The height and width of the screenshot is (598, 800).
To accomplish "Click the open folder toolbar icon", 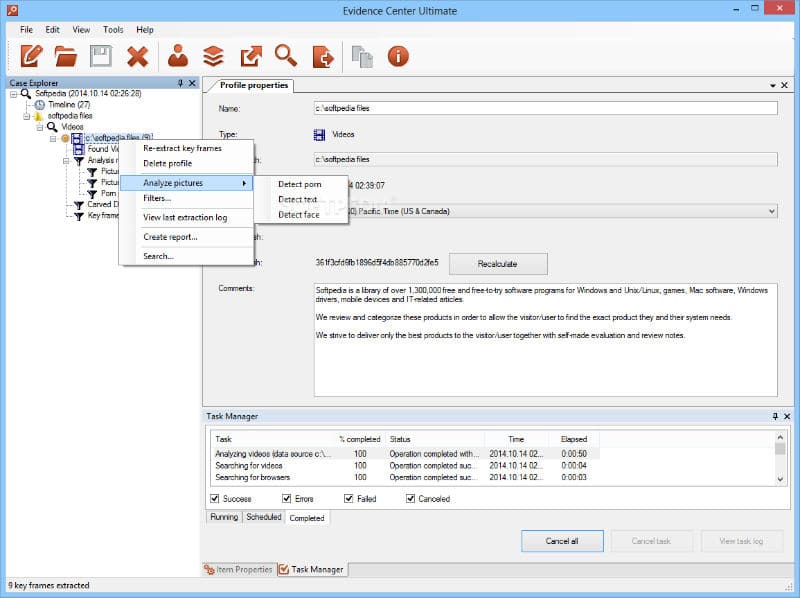I will click(x=65, y=56).
